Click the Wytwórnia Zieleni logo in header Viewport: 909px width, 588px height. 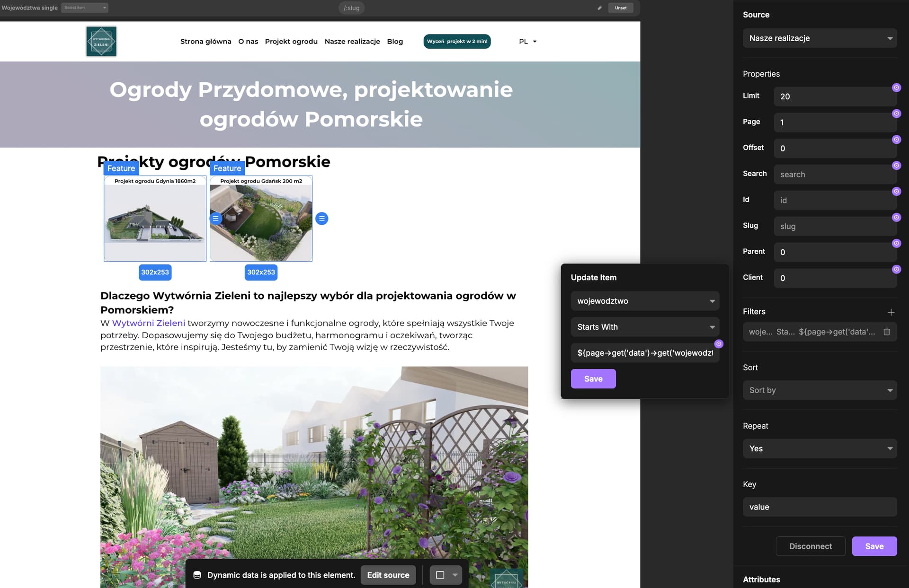coord(101,42)
